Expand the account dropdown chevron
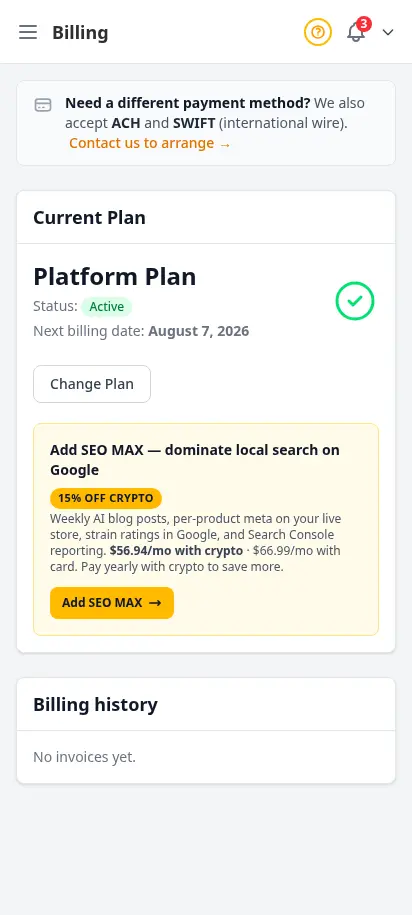 pyautogui.click(x=388, y=32)
